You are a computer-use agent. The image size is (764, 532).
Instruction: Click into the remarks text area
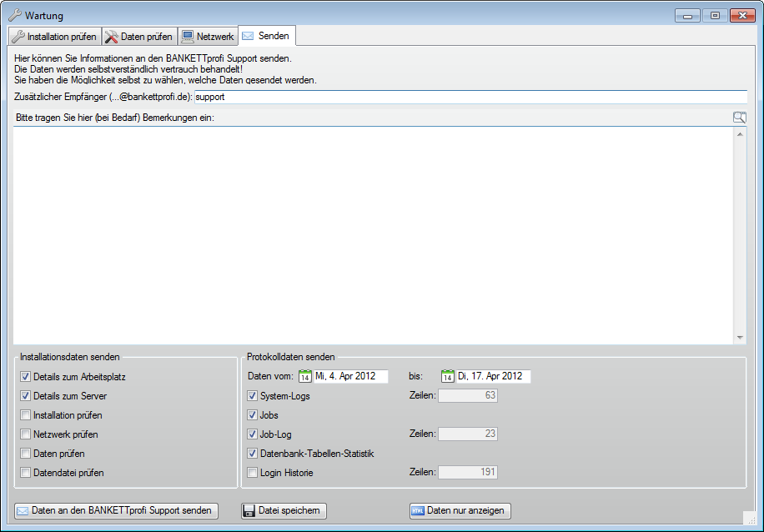click(x=373, y=235)
